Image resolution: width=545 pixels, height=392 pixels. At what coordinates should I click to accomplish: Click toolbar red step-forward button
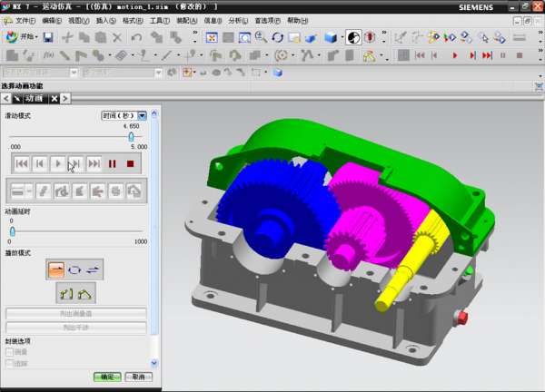(x=472, y=55)
